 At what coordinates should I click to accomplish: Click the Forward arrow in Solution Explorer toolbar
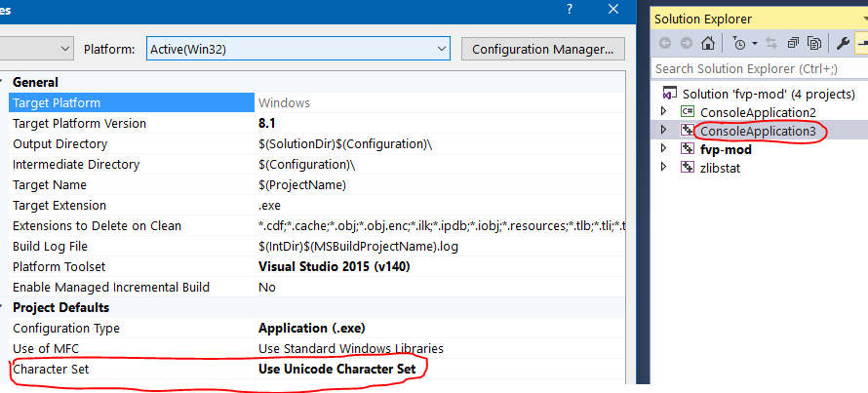click(685, 43)
